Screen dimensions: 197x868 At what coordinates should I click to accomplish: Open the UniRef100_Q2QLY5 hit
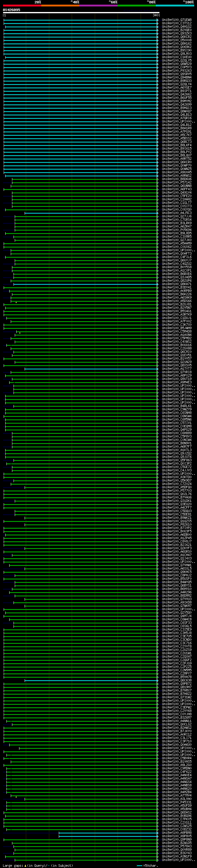click(x=177, y=60)
